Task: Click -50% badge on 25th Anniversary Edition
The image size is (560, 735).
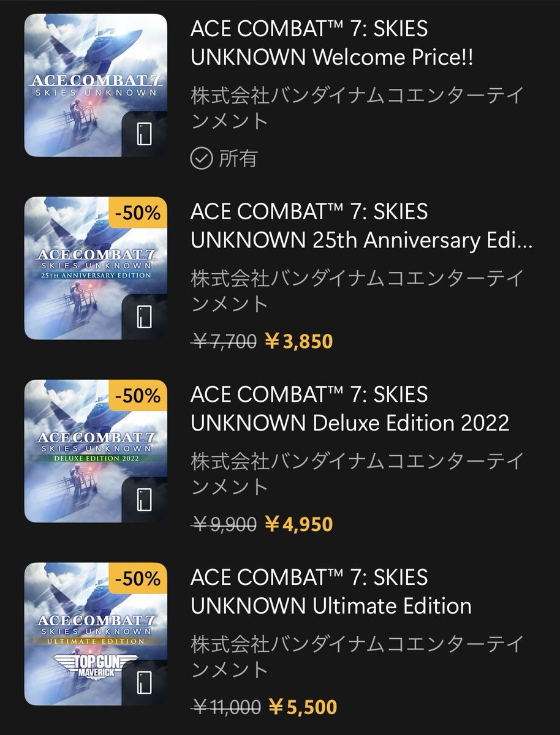Action: pos(137,213)
